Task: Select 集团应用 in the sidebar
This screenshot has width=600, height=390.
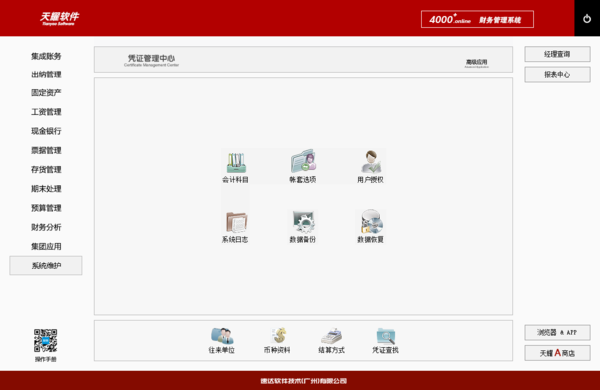Action: (46, 246)
